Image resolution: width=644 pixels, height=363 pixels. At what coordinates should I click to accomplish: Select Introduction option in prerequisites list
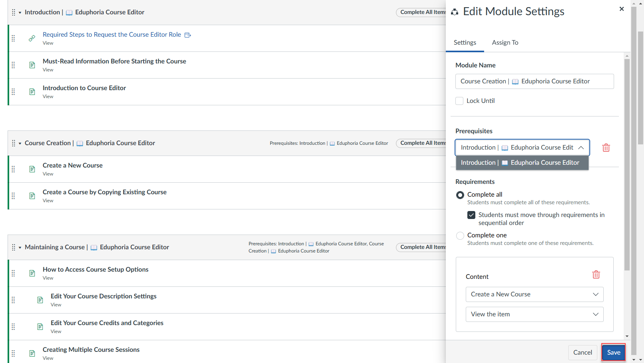522,163
